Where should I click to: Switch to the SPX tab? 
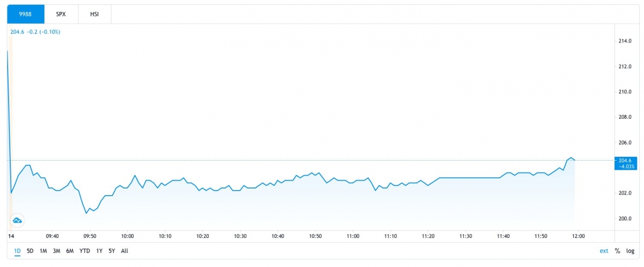61,14
